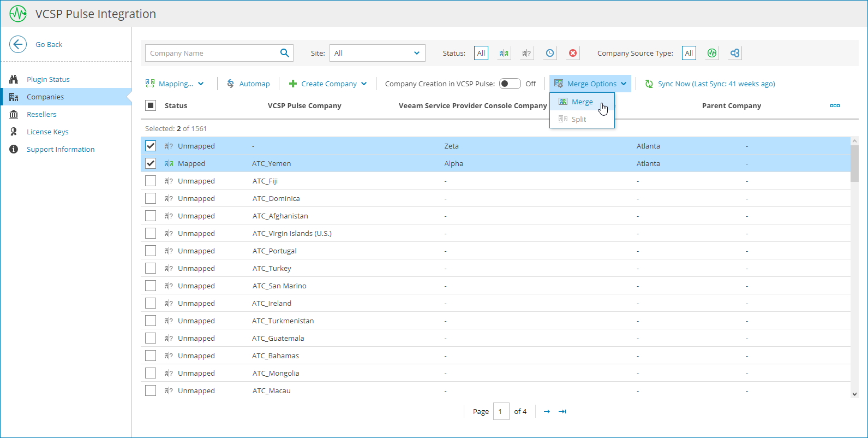Click the Support Information info icon
Screen dimensions: 868x438
pos(14,149)
